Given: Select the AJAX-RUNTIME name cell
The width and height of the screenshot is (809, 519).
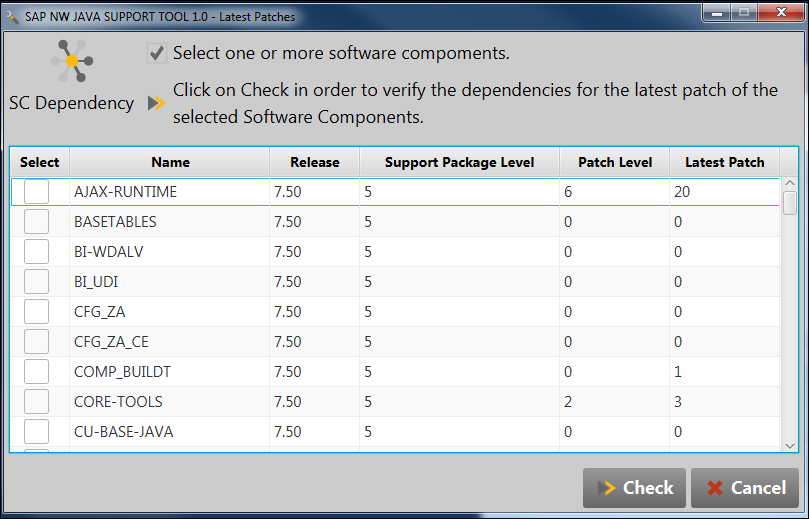Looking at the screenshot, I should (169, 192).
